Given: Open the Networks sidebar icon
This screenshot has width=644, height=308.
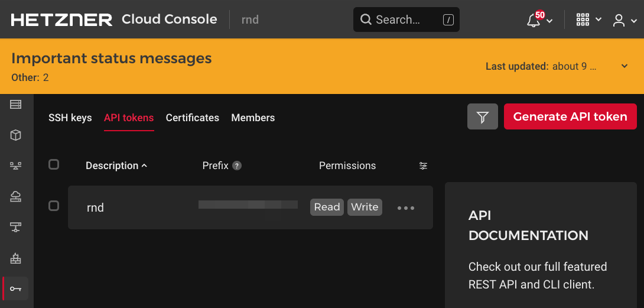Looking at the screenshot, I should point(15,227).
